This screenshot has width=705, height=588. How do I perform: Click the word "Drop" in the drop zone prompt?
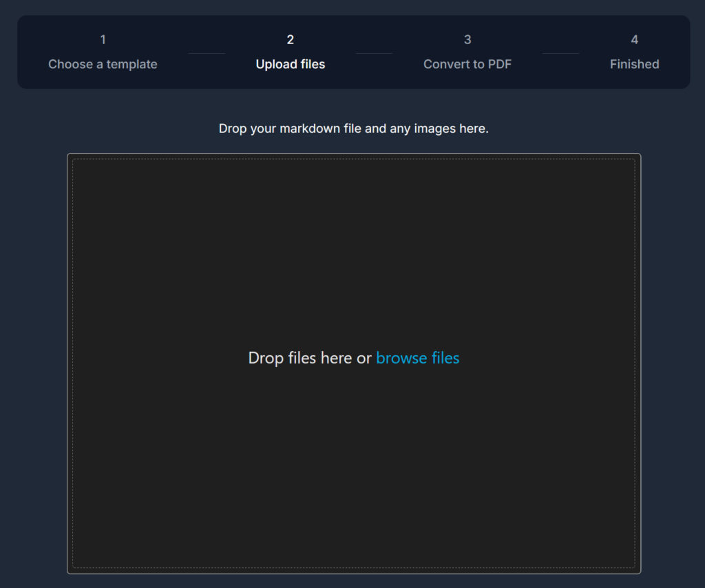(x=265, y=358)
